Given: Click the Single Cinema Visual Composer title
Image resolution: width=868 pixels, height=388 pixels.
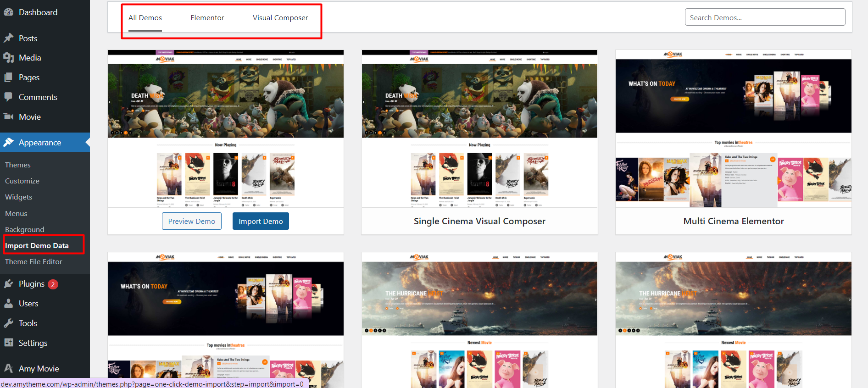Looking at the screenshot, I should pos(479,221).
